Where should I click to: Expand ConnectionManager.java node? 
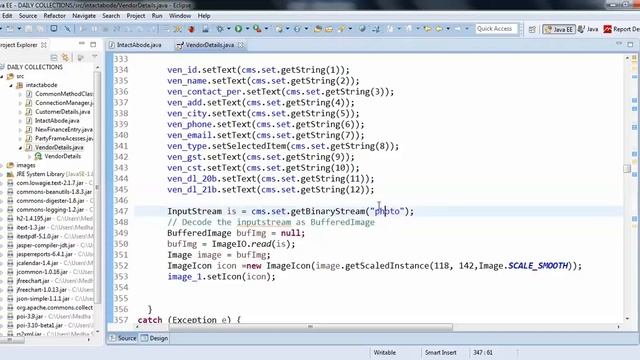20,103
